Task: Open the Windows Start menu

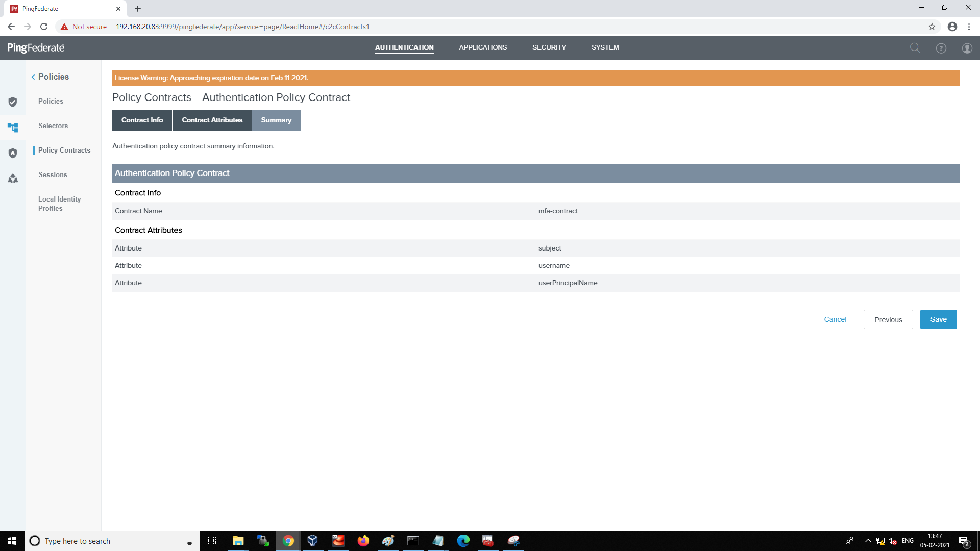Action: pos(12,541)
